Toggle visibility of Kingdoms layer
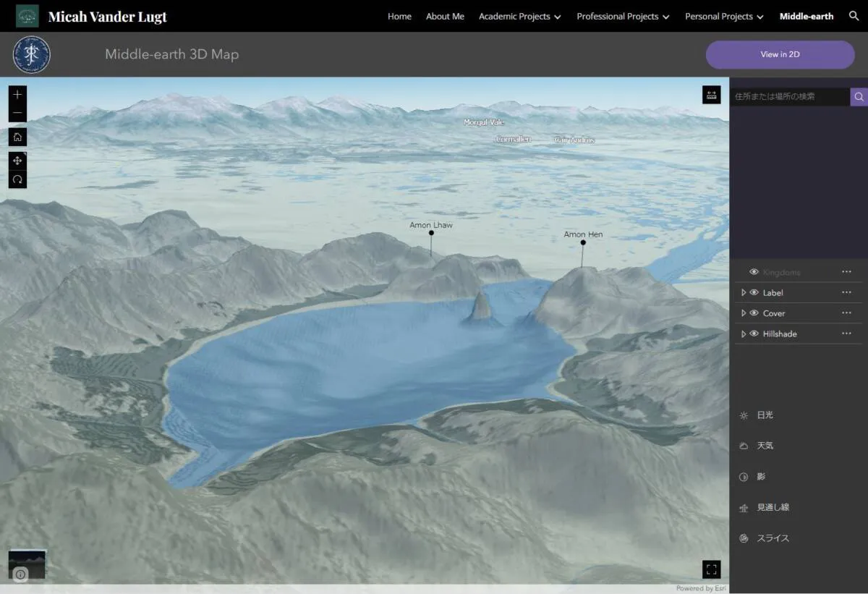The width and height of the screenshot is (868, 594). pos(754,272)
